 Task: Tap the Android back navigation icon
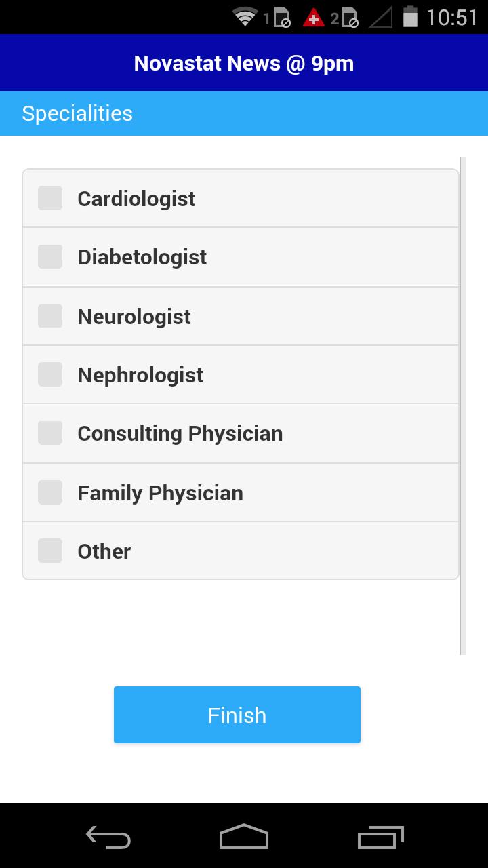pyautogui.click(x=108, y=837)
